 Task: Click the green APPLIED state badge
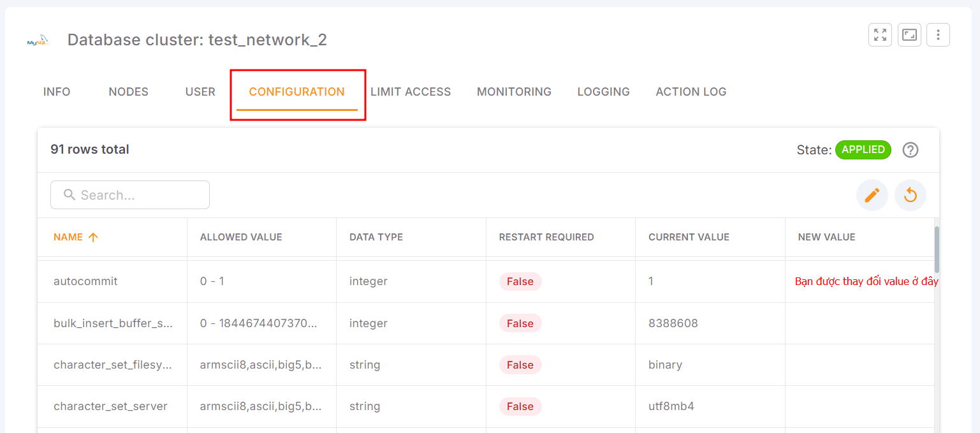(x=863, y=150)
